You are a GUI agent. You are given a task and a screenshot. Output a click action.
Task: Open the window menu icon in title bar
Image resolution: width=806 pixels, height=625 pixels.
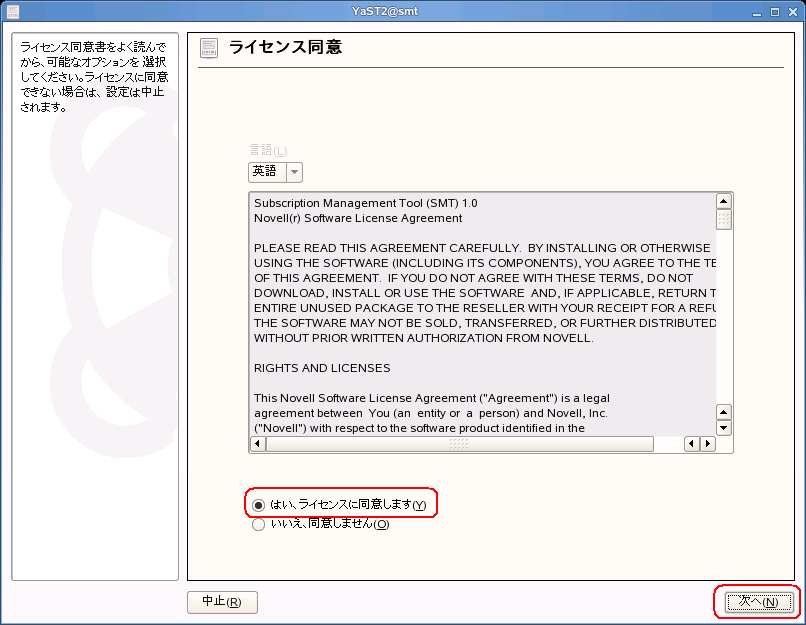click(13, 12)
